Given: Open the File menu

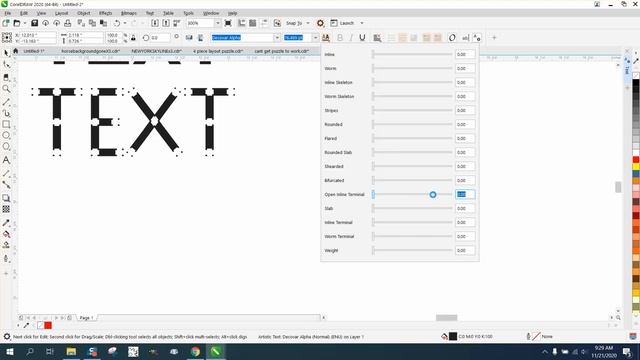Looking at the screenshot, I should tap(8, 13).
